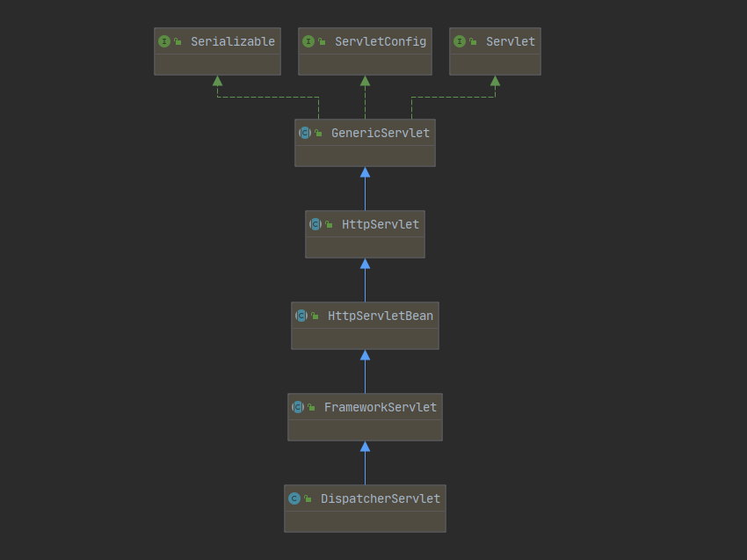This screenshot has height=560, width=747.
Task: Select the HttpServletBean class name label
Action: pos(380,316)
